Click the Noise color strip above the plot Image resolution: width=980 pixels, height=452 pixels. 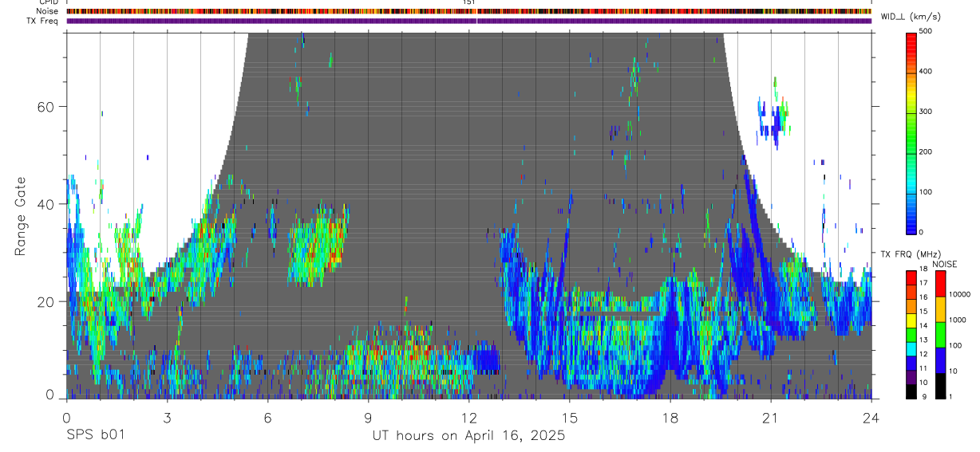468,11
